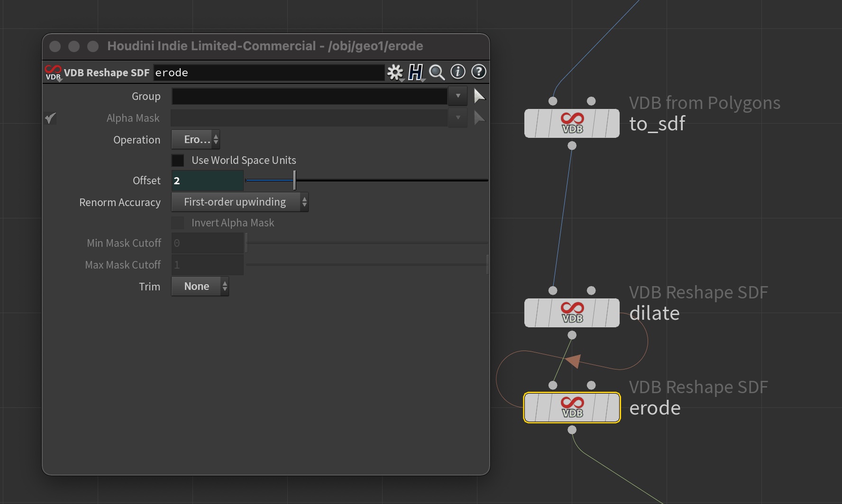Click the dilate node output connector
Viewport: 842px width, 504px height.
(x=572, y=335)
